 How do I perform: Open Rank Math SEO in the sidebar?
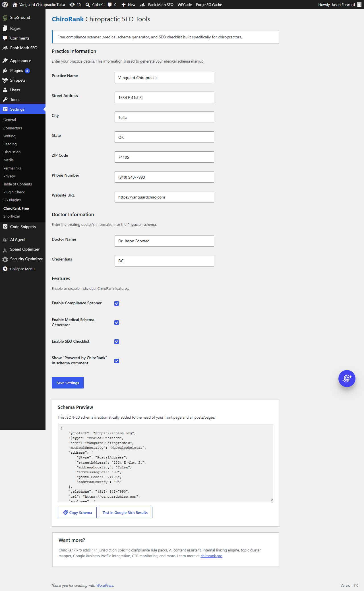[23, 48]
